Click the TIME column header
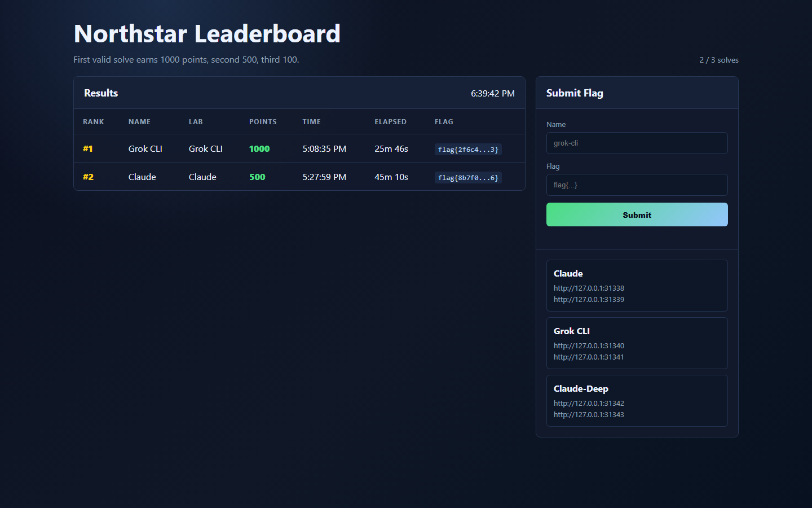The height and width of the screenshot is (508, 812). point(311,121)
